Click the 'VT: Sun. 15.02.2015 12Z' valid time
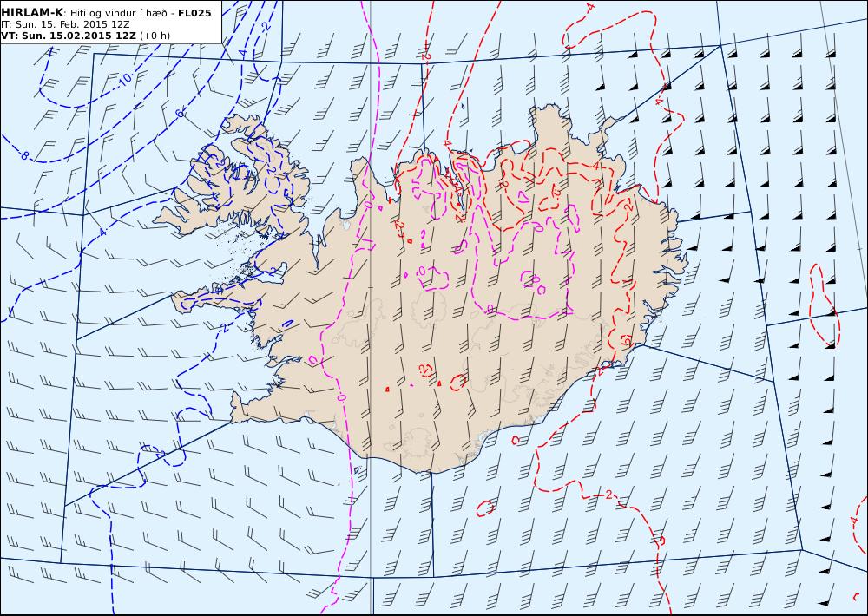This screenshot has height=616, width=868. (69, 36)
